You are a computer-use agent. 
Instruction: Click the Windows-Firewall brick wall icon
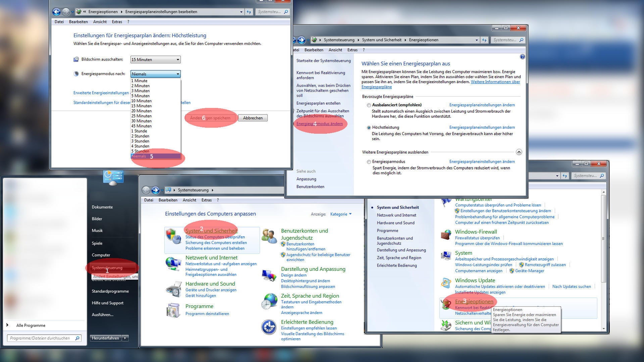point(446,235)
